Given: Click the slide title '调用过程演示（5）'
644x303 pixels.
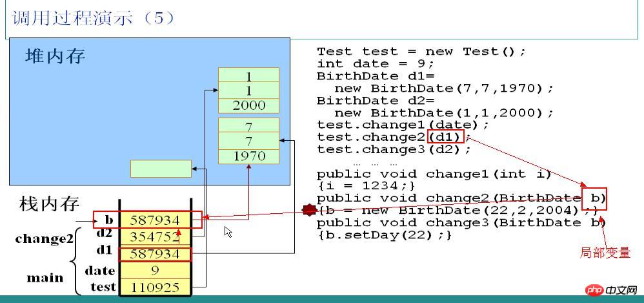Looking at the screenshot, I should 94,18.
